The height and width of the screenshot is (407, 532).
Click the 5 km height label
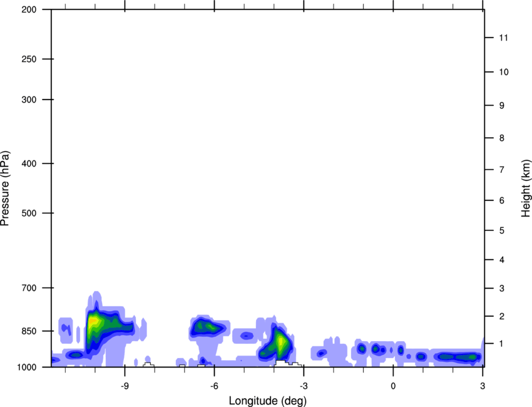(x=501, y=230)
